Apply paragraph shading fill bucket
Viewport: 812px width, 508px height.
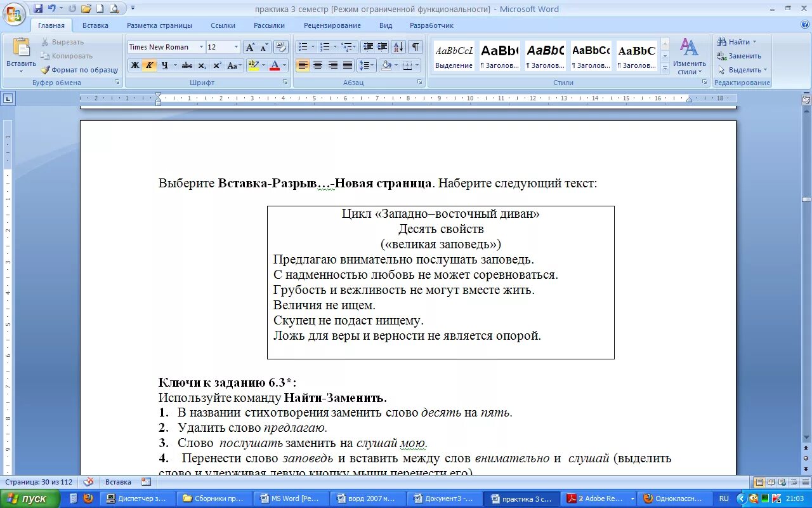[x=386, y=65]
